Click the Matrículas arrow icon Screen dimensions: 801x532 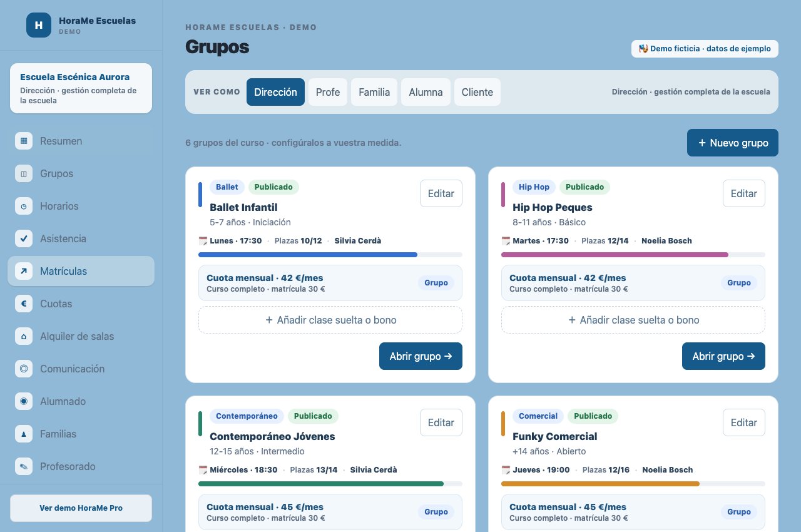(24, 271)
